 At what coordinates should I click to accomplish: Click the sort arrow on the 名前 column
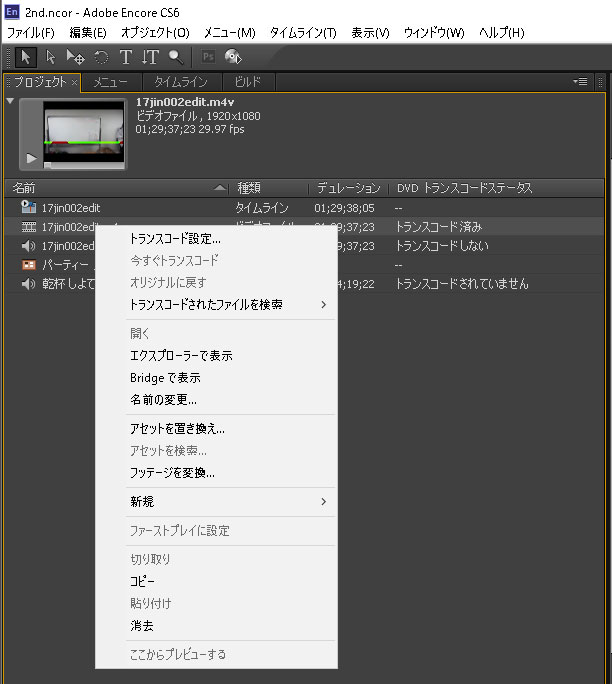tap(220, 188)
